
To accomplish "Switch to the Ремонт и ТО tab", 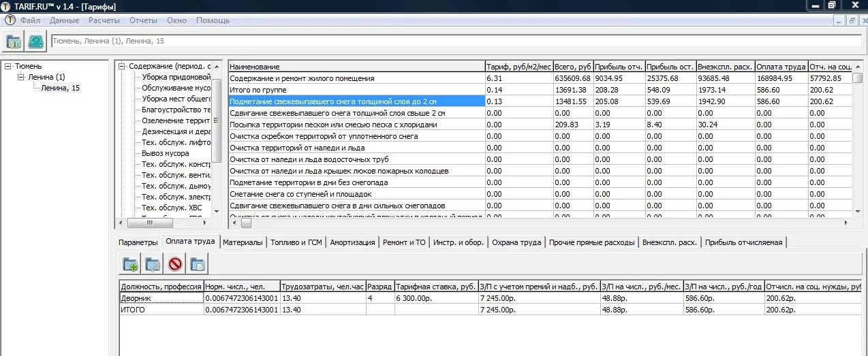I will [404, 242].
